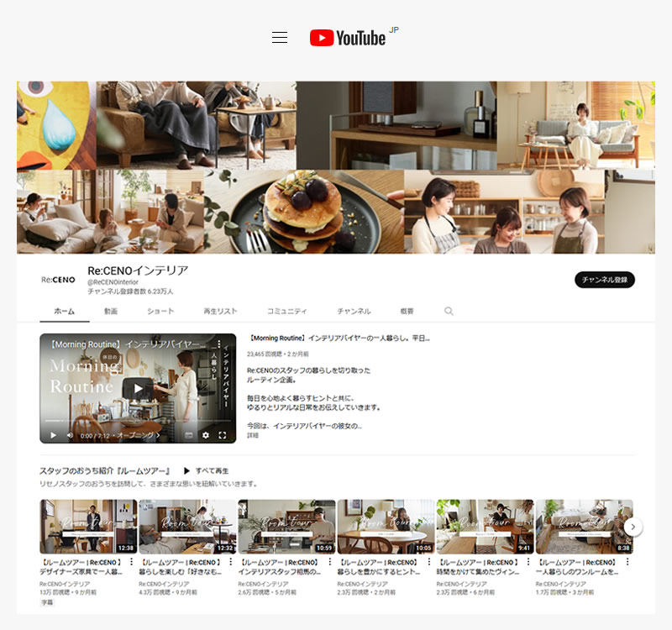The image size is (672, 630).
Task: Switch to the ショート tab
Action: pyautogui.click(x=160, y=311)
